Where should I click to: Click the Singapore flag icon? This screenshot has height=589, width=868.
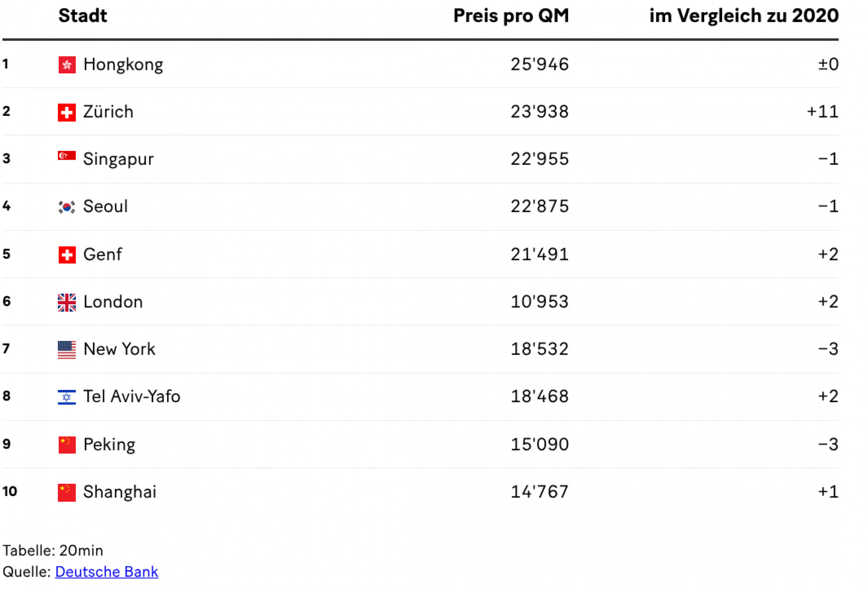[x=67, y=156]
